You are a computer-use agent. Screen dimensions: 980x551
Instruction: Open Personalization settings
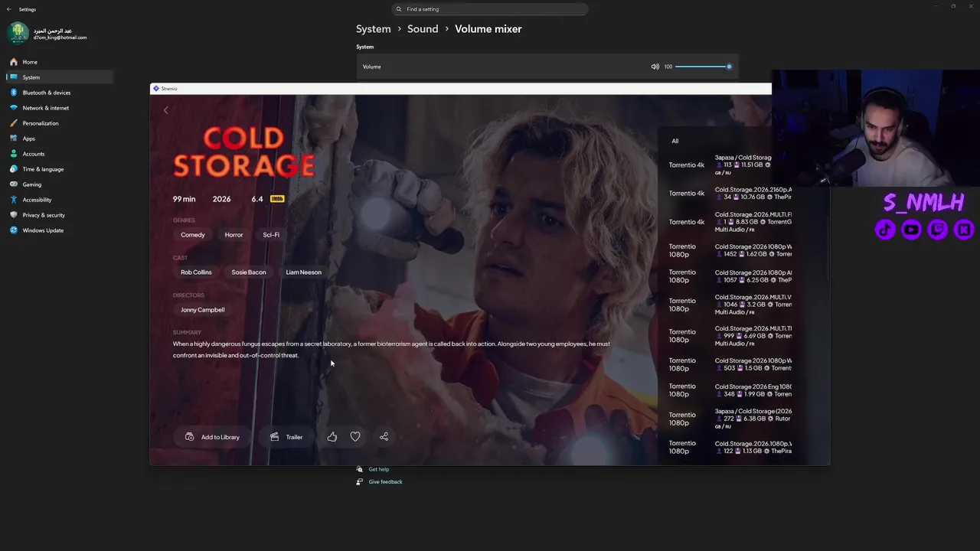point(59,123)
